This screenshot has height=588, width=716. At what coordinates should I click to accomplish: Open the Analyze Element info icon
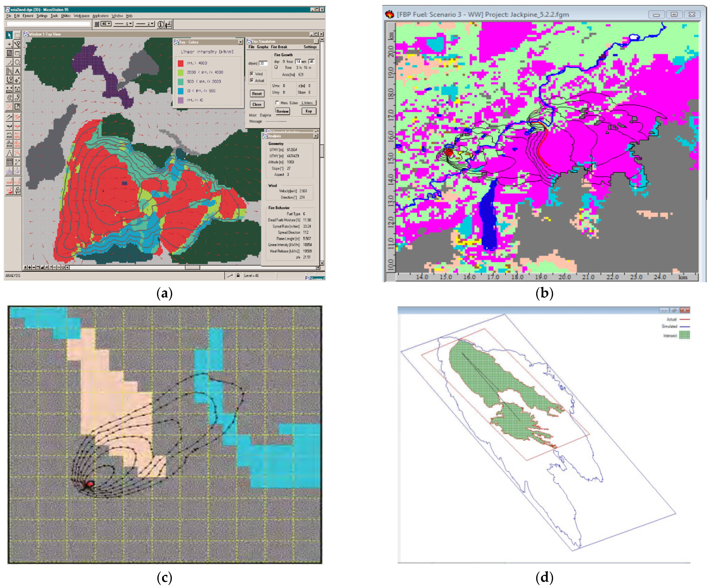(x=161, y=24)
